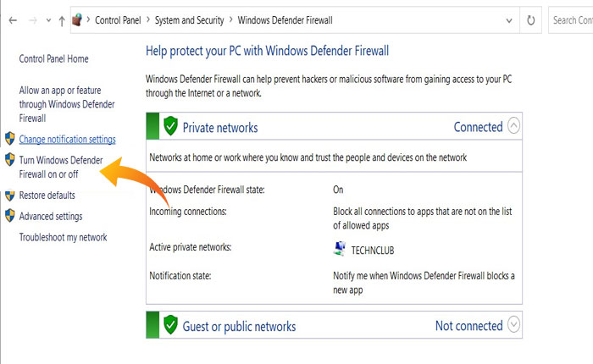This screenshot has height=364, width=593.
Task: Select Control Panel in the breadcrumb path
Action: [118, 19]
